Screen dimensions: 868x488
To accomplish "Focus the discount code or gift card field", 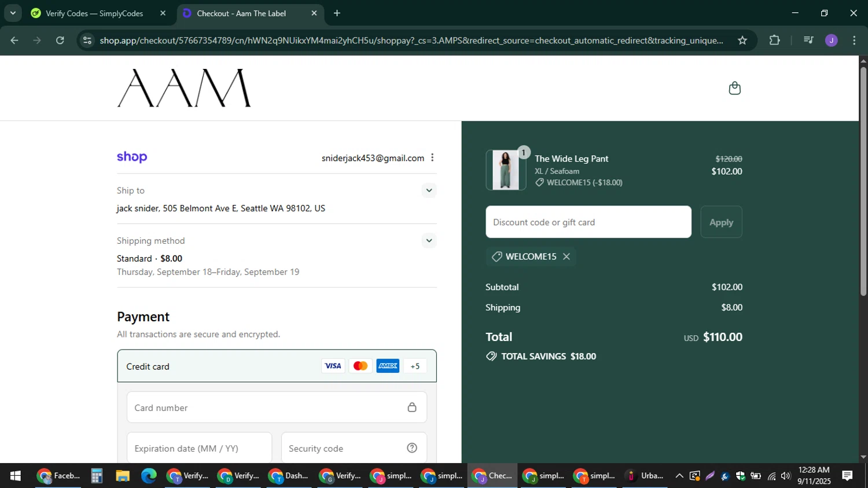I will 589,222.
